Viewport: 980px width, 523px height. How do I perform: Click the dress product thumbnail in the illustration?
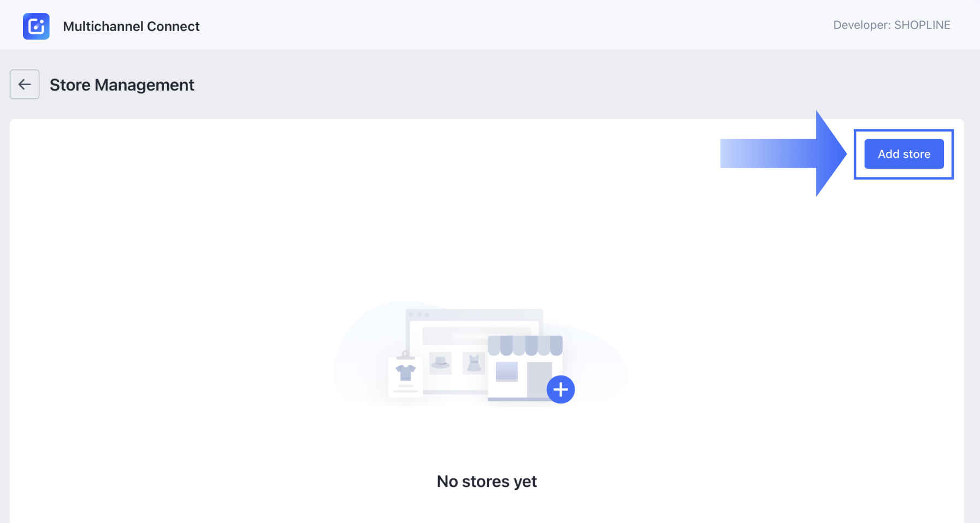click(x=473, y=363)
